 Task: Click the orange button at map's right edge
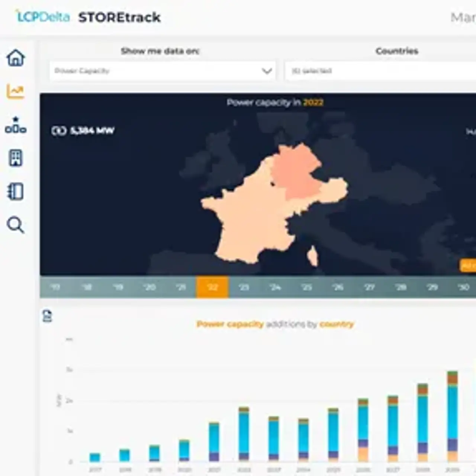468,266
